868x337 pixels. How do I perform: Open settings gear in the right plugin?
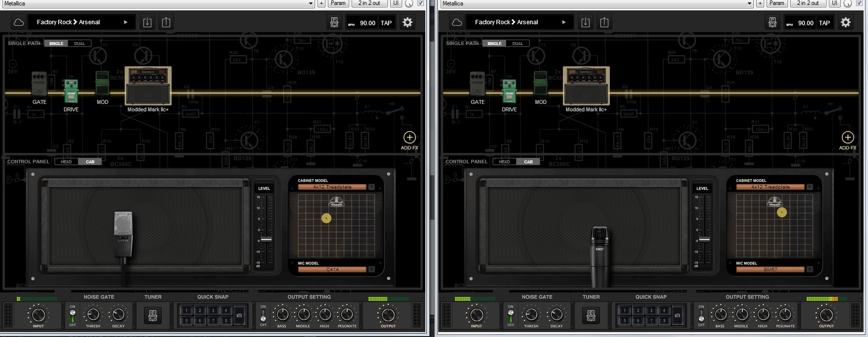846,22
